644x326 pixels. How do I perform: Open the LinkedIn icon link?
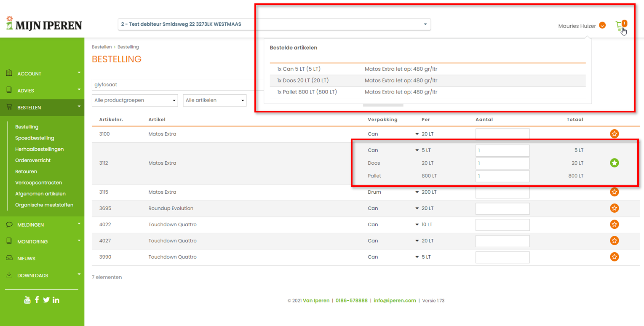tap(56, 300)
